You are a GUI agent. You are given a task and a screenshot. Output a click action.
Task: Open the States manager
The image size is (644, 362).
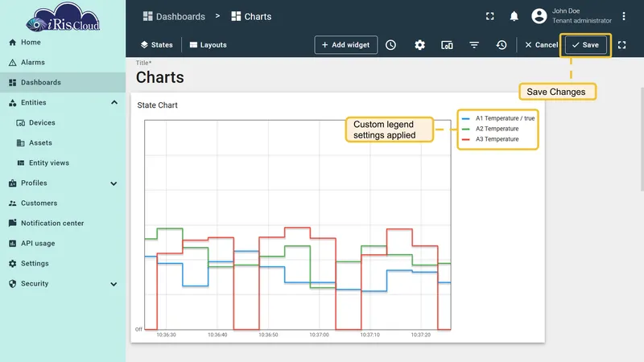(x=156, y=45)
